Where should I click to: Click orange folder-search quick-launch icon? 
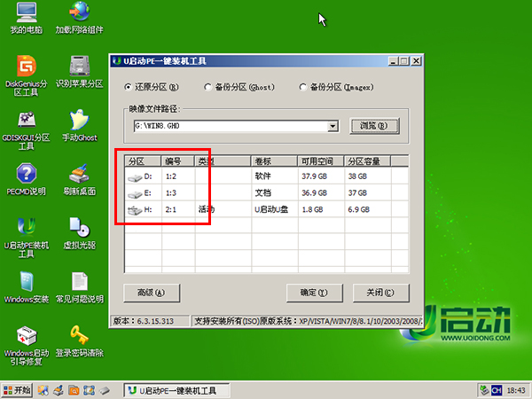point(74,390)
